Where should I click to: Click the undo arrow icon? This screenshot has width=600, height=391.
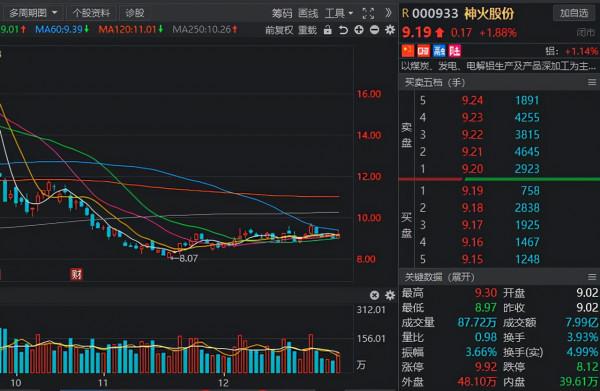[343, 30]
